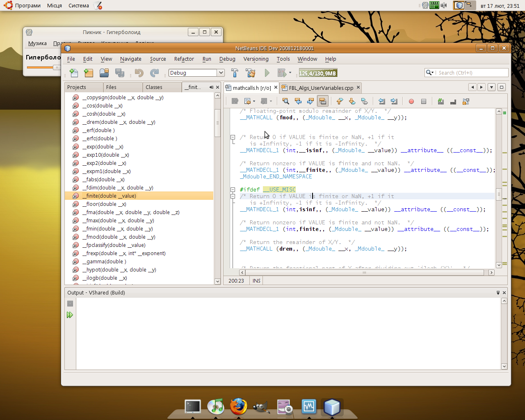Click the Redo arrow icon
Screen dimensions: 525x420
pos(154,73)
